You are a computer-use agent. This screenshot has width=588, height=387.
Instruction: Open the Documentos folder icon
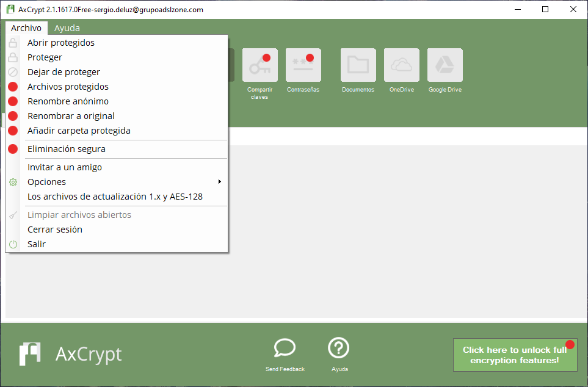coord(358,65)
